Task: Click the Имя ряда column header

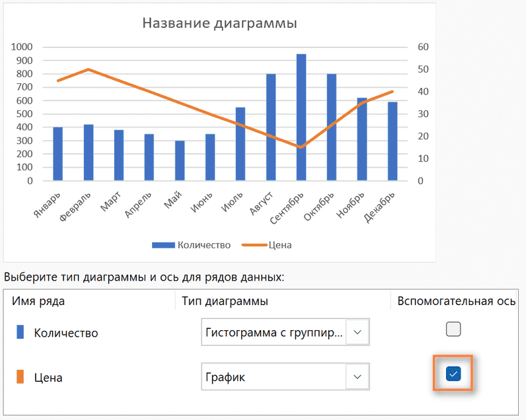Action: click(x=38, y=301)
